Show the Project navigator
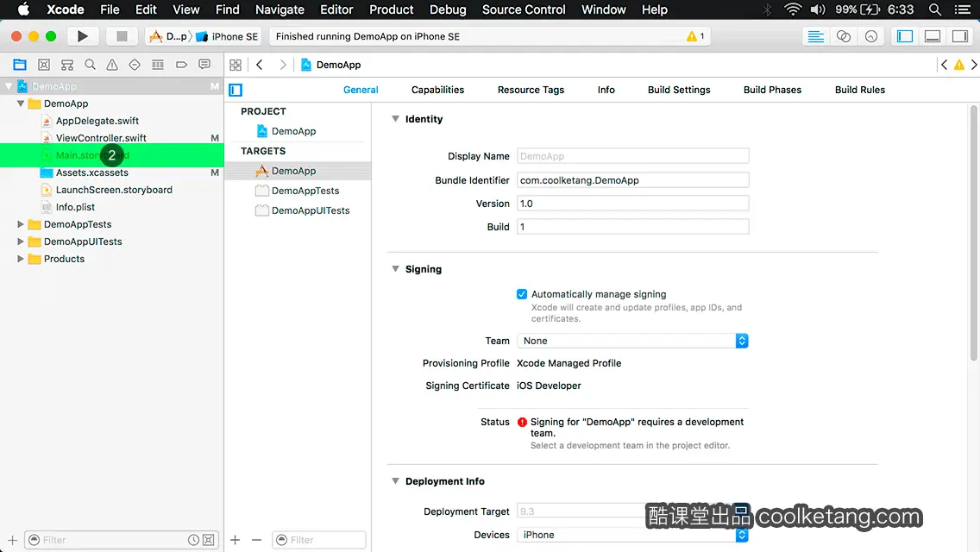 pos(20,65)
